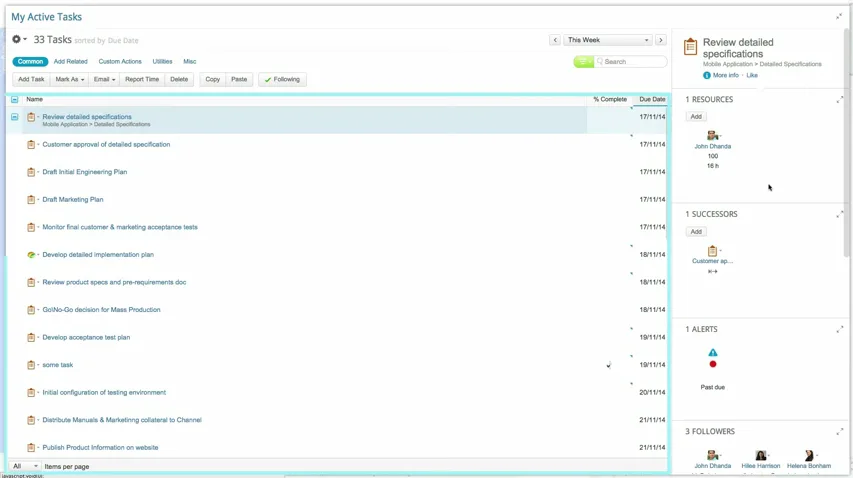This screenshot has width=853, height=478.
Task: Expand the Resources section
Action: point(840,100)
